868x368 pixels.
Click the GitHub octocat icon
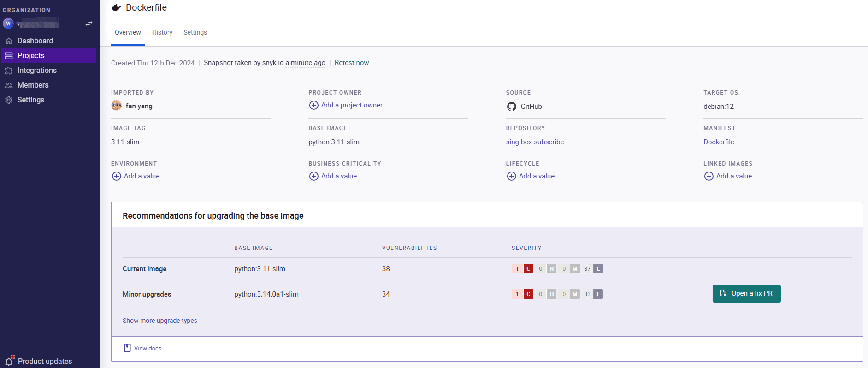(512, 107)
